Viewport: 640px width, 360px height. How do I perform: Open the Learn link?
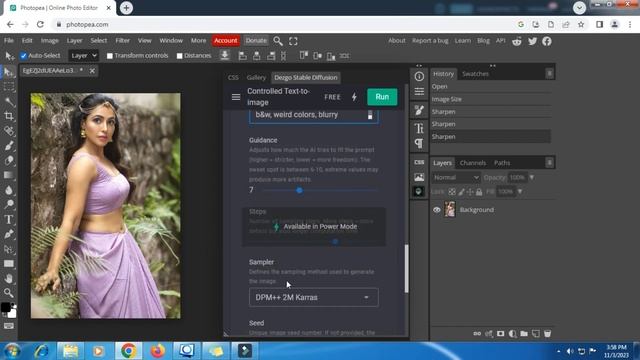(462, 40)
